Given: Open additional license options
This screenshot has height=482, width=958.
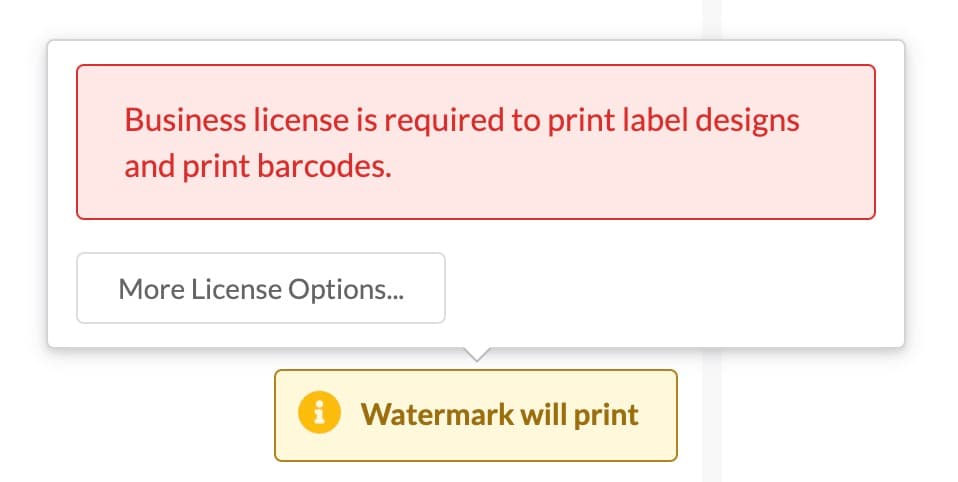Looking at the screenshot, I should click(260, 288).
